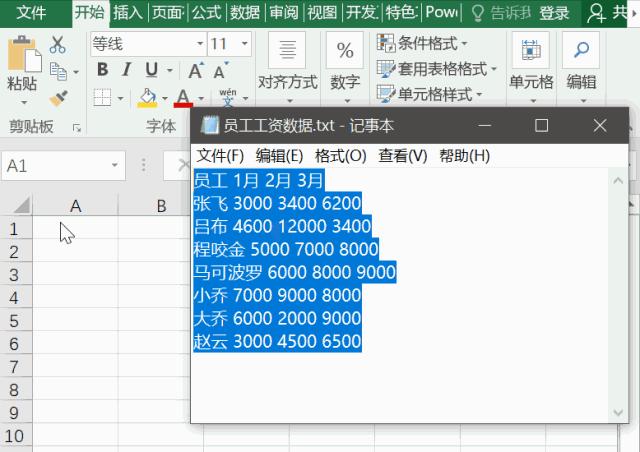Select the Format Painter brush

point(58,98)
